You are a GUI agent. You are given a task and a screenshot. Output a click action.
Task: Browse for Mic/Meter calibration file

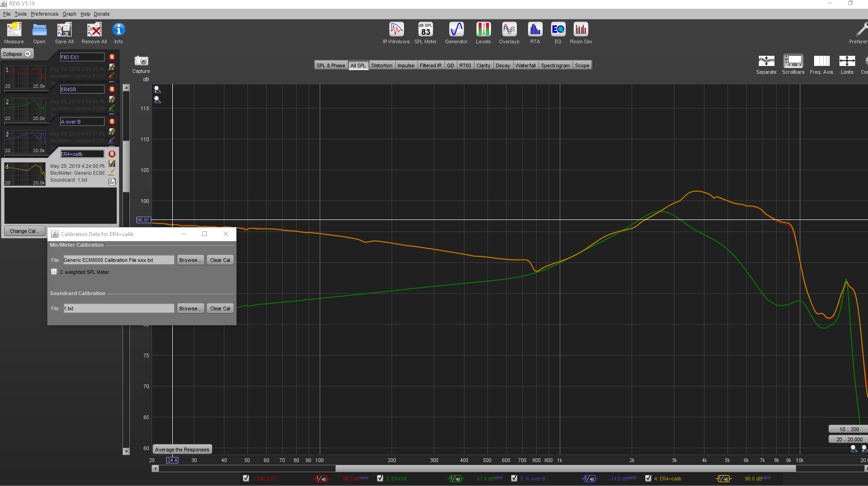click(x=190, y=260)
